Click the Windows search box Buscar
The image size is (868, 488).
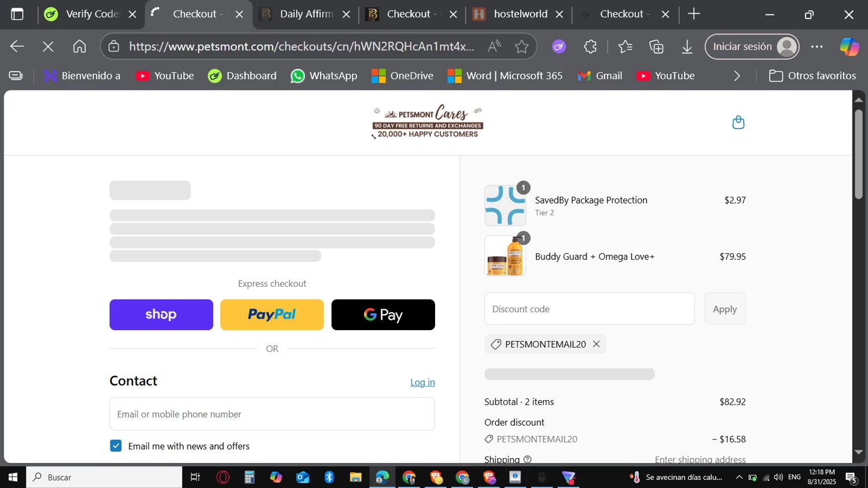pyautogui.click(x=104, y=477)
